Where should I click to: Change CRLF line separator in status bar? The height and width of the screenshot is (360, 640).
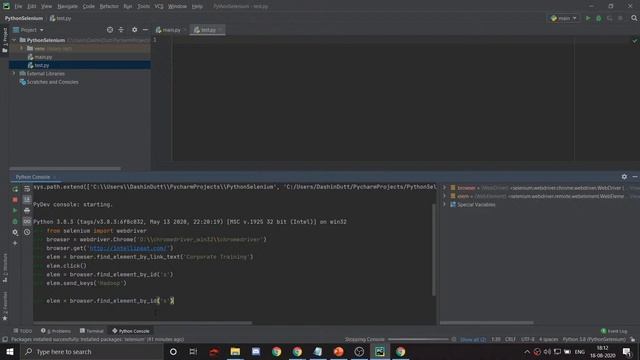coord(510,340)
